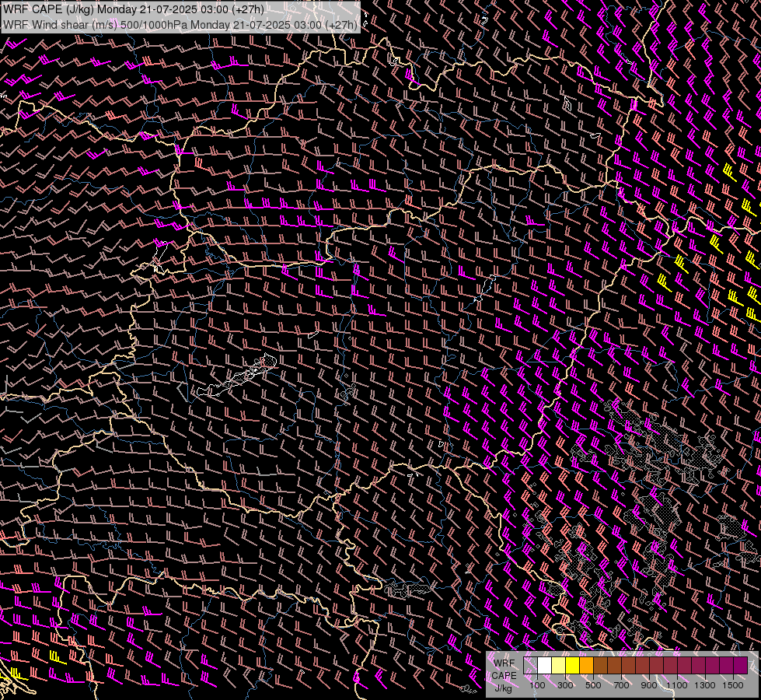Click the 100 label on the CAPE legend
This screenshot has height=700, width=761.
537,685
